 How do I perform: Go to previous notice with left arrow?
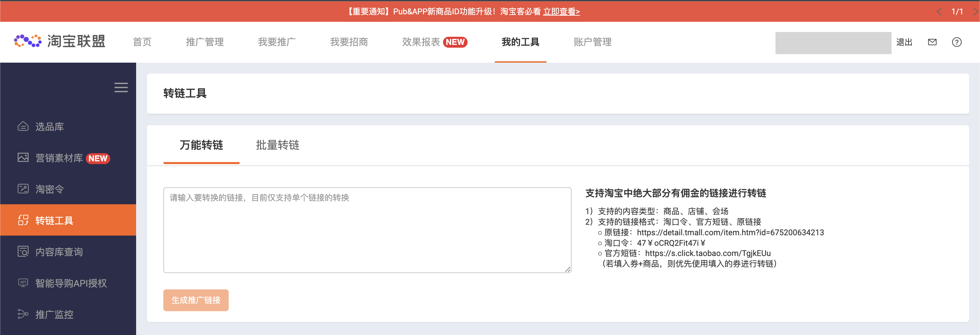pyautogui.click(x=939, y=12)
